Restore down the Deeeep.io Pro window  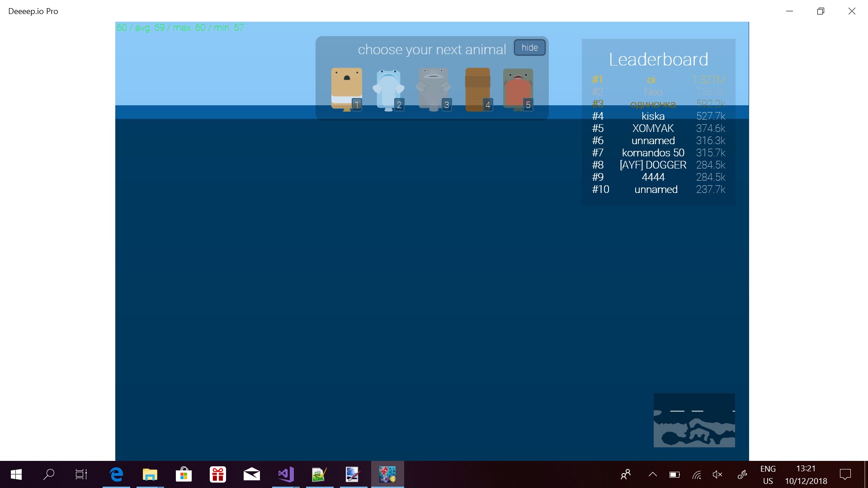tap(821, 11)
